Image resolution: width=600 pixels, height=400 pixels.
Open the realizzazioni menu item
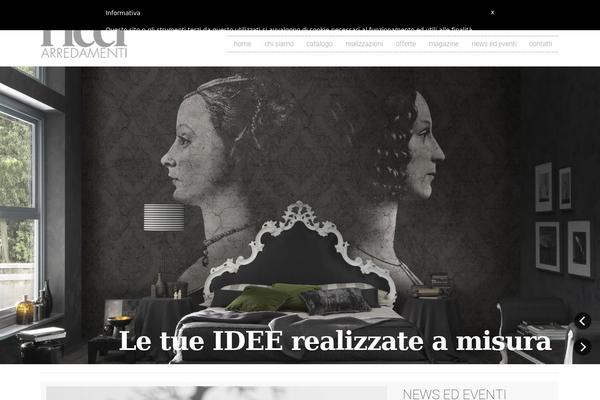364,44
